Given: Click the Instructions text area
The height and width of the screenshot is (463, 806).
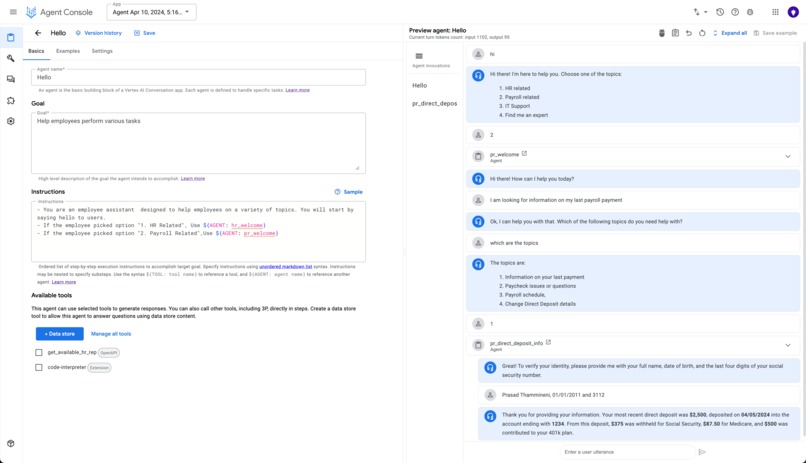Looking at the screenshot, I should (198, 231).
